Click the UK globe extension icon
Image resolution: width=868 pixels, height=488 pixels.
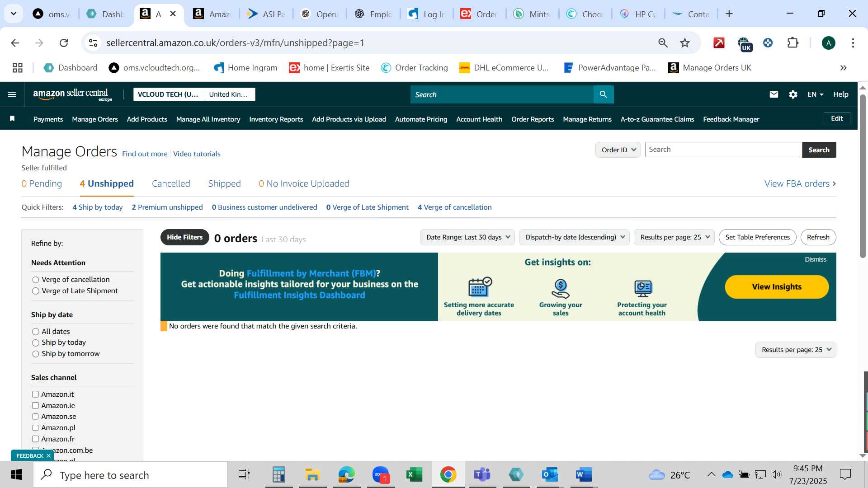pos(744,44)
